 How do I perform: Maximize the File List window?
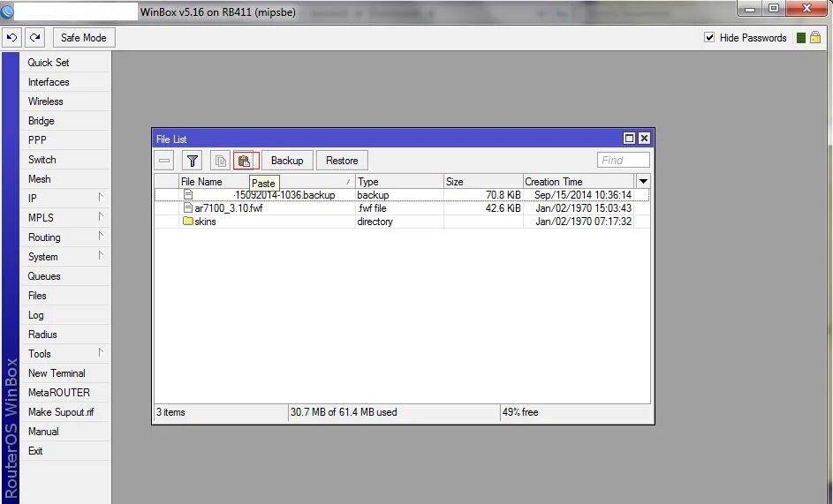coord(629,138)
